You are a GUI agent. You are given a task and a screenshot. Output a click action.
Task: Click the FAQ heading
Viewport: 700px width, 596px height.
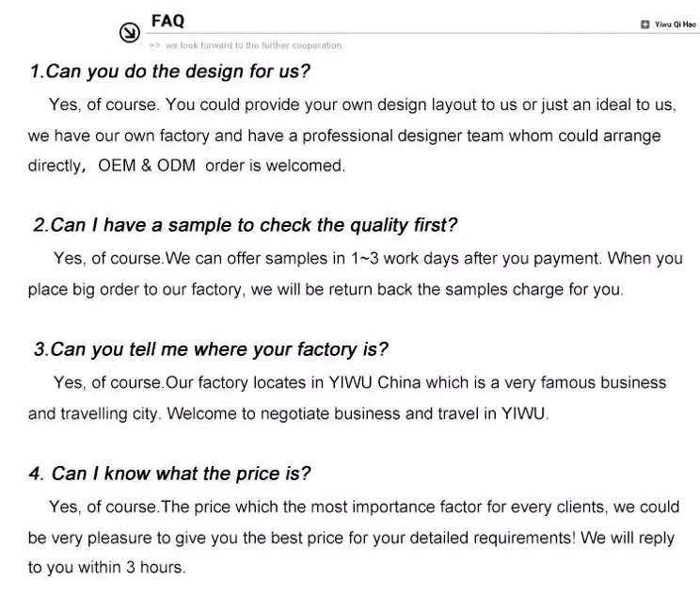point(168,22)
